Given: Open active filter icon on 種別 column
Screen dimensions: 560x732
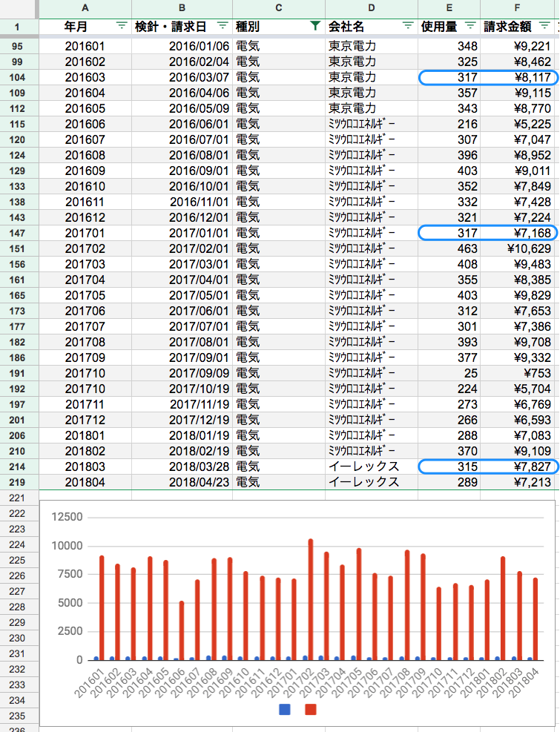Looking at the screenshot, I should (x=315, y=26).
